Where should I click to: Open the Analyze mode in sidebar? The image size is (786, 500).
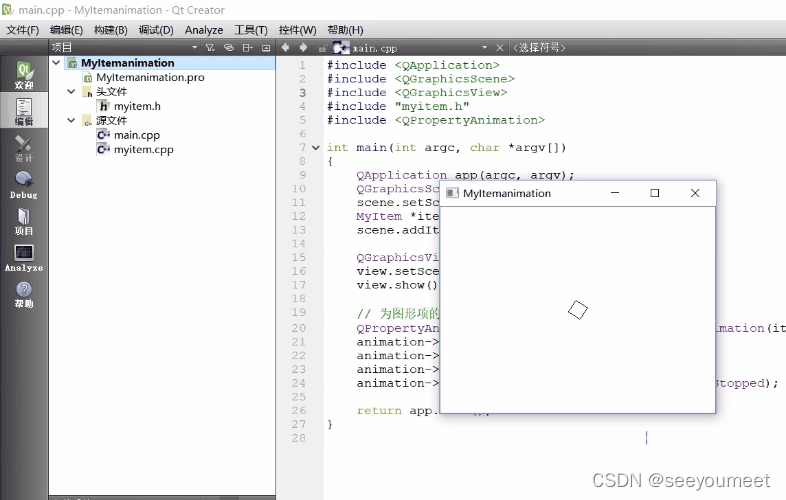(24, 258)
